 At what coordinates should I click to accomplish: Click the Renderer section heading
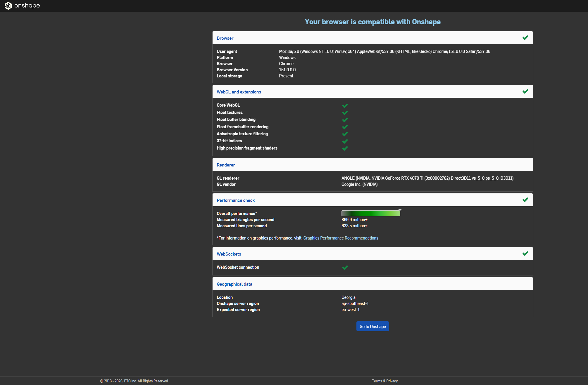[x=226, y=165]
